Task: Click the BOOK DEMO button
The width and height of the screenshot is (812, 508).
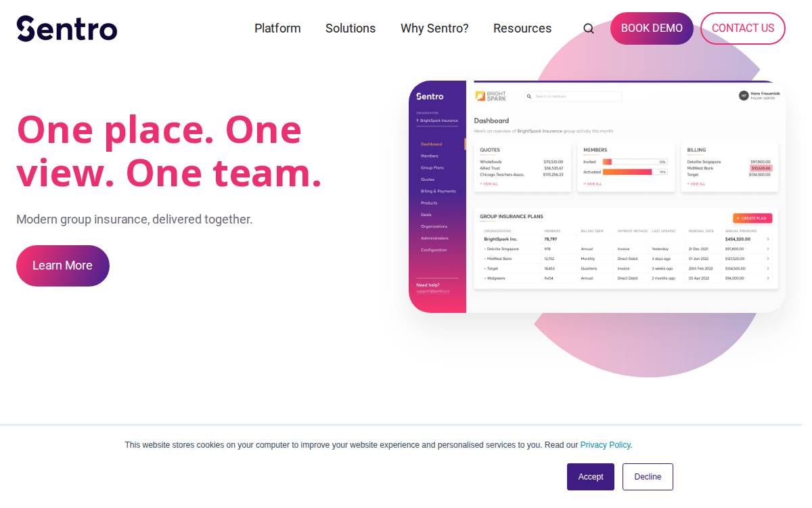Action: [652, 28]
